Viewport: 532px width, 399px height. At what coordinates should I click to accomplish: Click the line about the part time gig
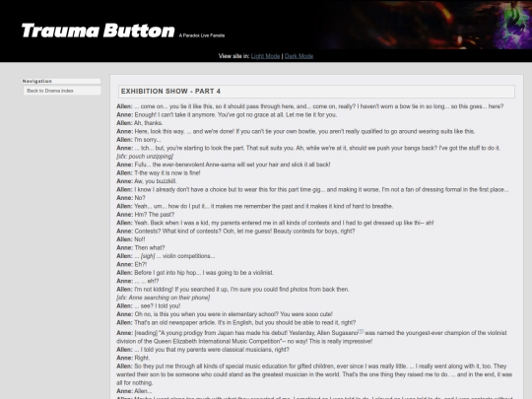(x=312, y=189)
